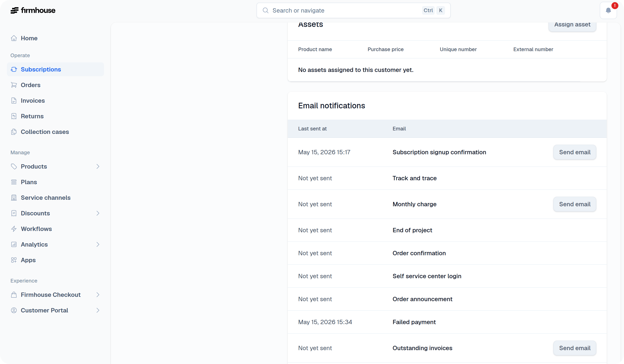Image resolution: width=624 pixels, height=364 pixels.
Task: Click the Customer Portal user icon
Action: (14, 310)
